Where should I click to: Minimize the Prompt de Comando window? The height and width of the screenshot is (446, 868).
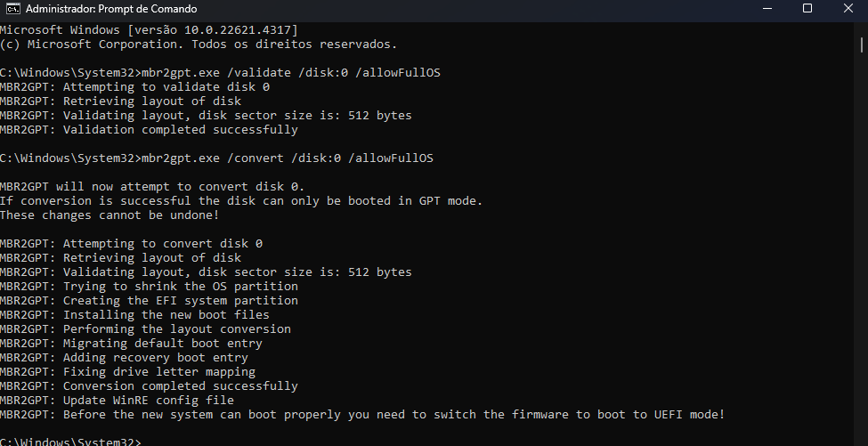pyautogui.click(x=767, y=8)
